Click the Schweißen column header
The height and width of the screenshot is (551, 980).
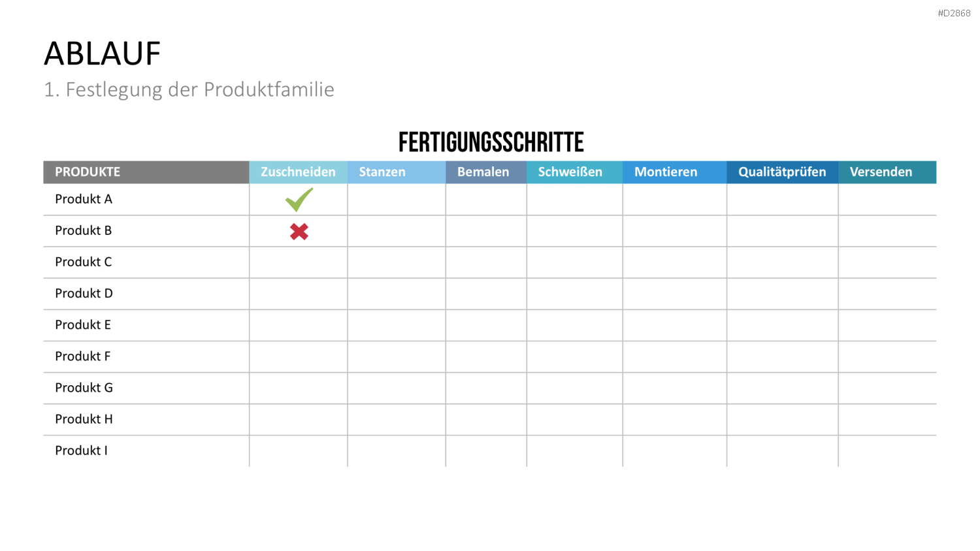tap(575, 172)
